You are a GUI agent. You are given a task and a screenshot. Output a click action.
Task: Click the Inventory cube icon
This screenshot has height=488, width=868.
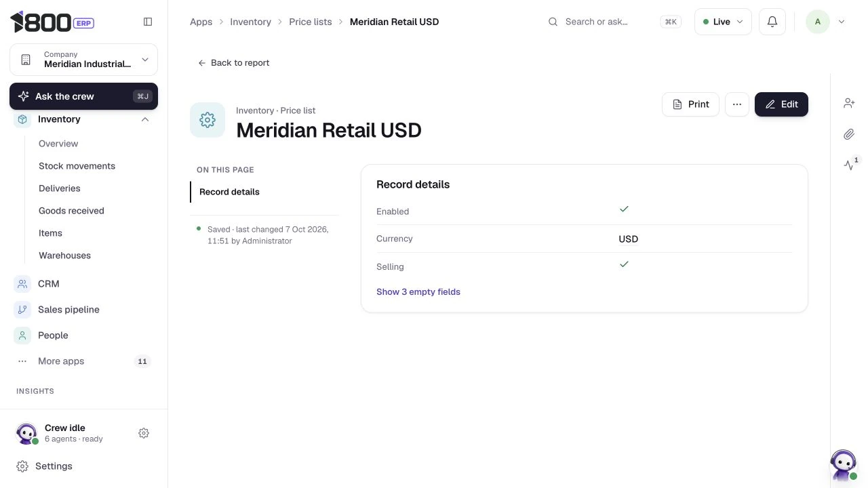point(22,119)
